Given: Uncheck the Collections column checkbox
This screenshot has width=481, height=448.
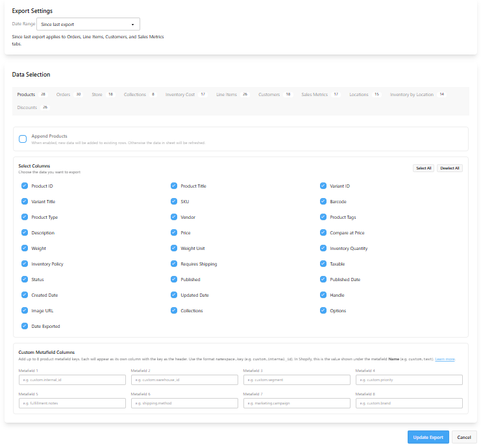Looking at the screenshot, I should pos(174,310).
